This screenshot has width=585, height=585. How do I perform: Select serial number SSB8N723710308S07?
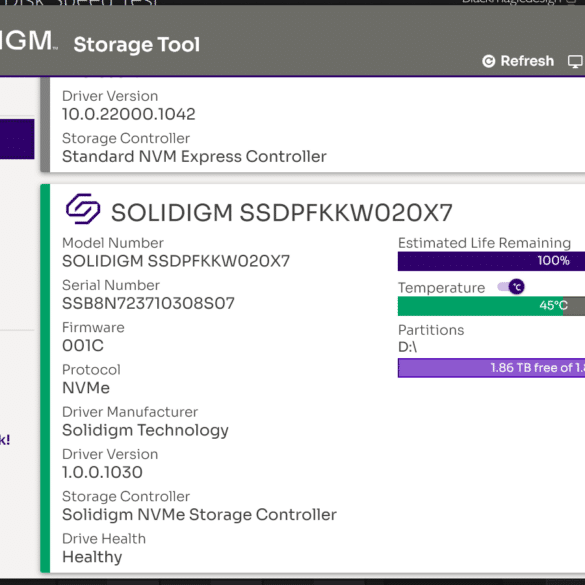click(x=148, y=303)
